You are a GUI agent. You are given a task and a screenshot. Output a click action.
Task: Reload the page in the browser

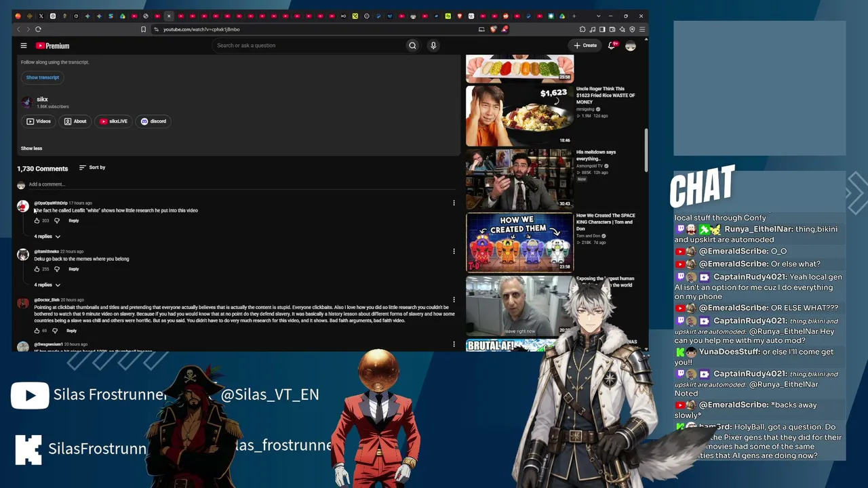(x=38, y=29)
